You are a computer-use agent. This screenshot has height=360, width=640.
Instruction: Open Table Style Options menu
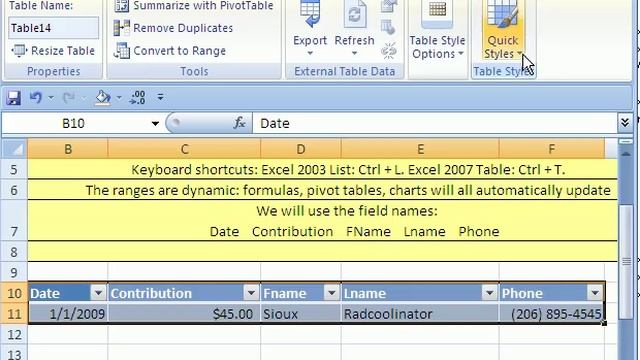[437, 47]
